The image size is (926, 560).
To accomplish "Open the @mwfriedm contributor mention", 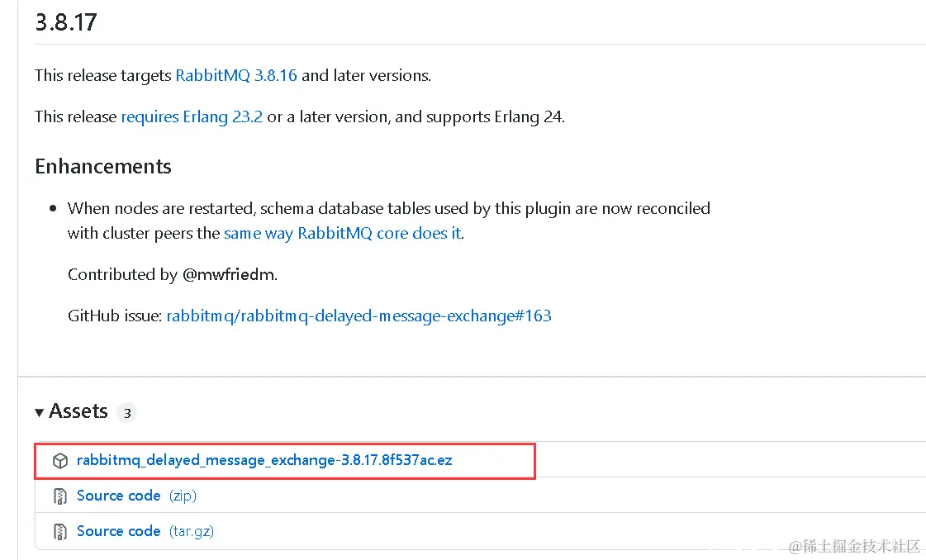I will tap(229, 275).
